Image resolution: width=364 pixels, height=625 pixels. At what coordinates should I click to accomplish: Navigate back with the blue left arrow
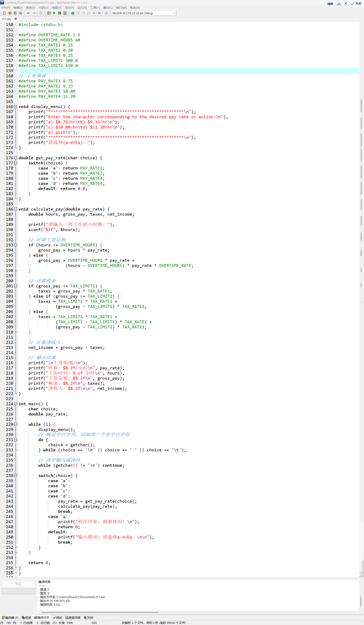(x=28, y=13)
